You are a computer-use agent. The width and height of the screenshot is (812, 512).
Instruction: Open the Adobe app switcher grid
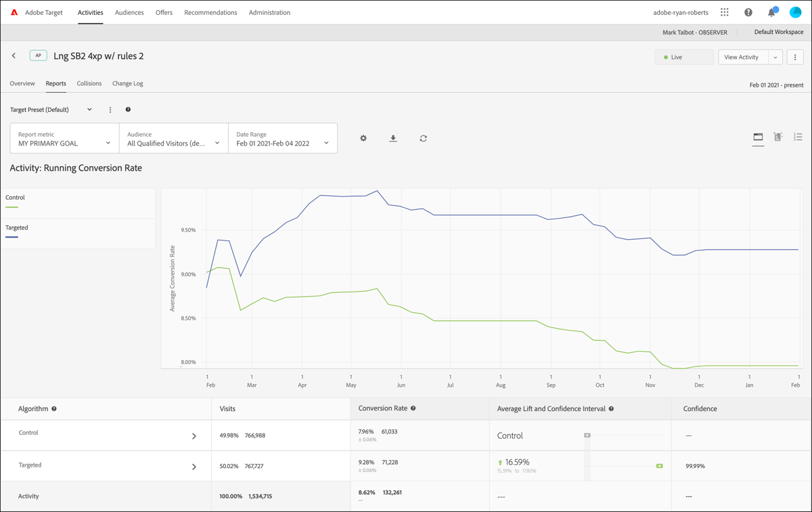point(723,12)
